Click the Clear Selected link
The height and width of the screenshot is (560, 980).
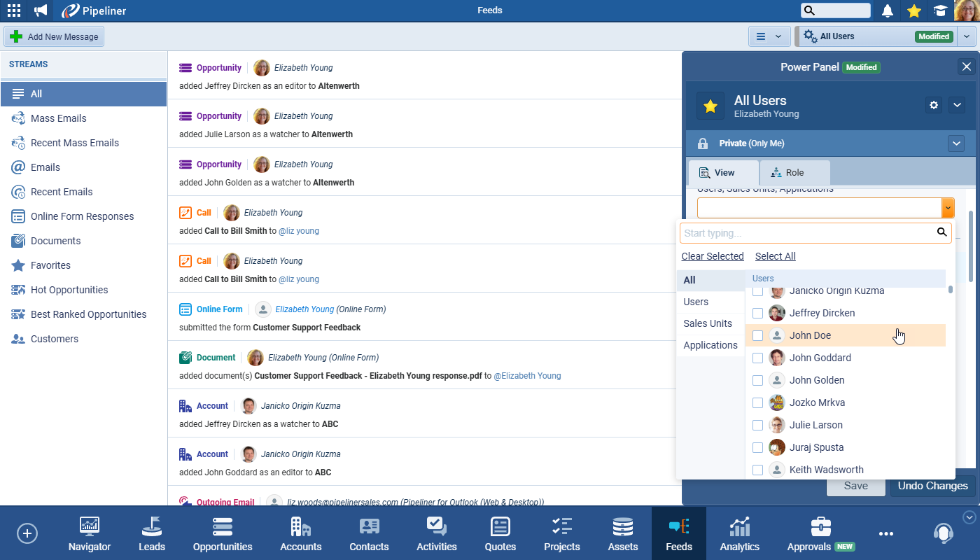713,256
